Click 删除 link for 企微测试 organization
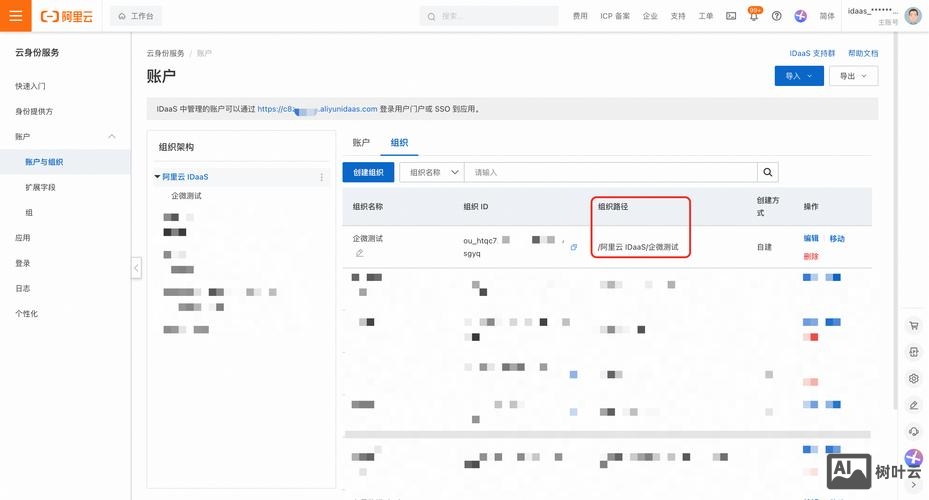 pos(810,256)
